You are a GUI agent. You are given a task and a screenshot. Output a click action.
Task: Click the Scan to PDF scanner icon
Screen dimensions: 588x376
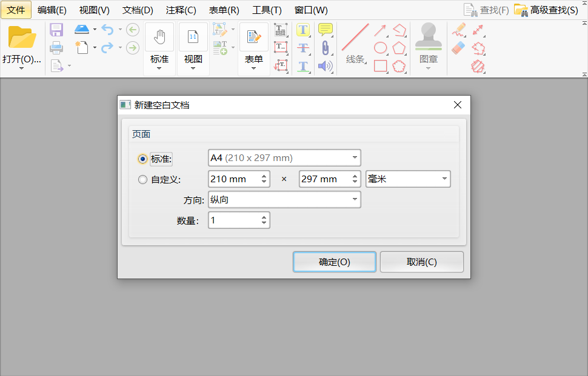pyautogui.click(x=82, y=29)
